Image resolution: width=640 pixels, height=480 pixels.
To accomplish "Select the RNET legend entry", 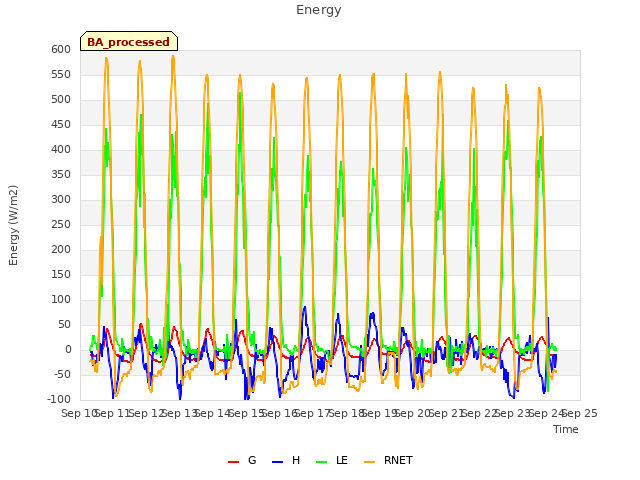I will 388,460.
